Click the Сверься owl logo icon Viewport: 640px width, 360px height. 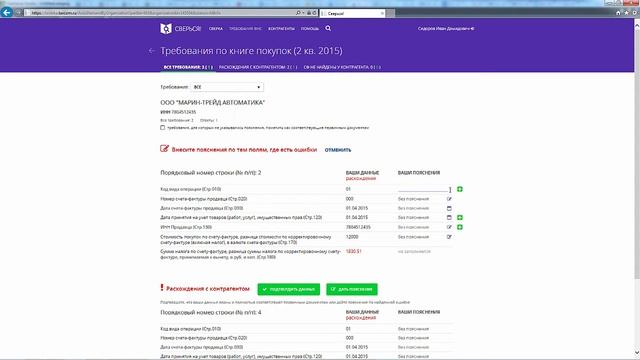pyautogui.click(x=166, y=29)
